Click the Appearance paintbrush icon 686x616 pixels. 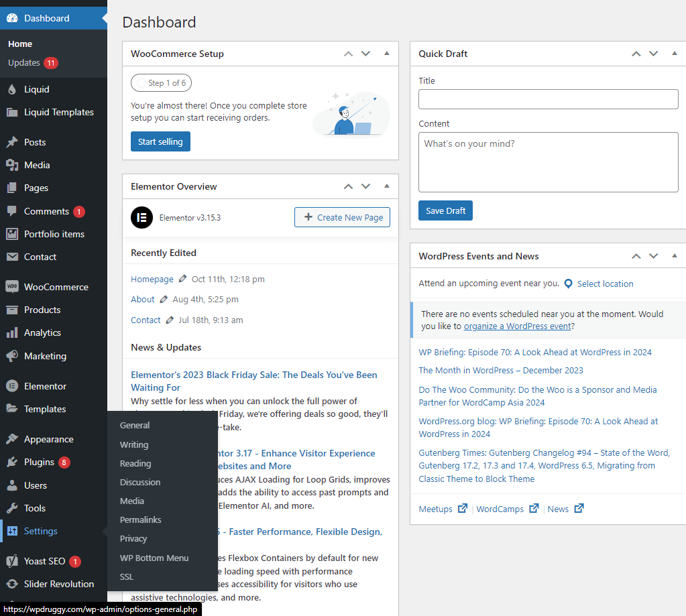(12, 439)
